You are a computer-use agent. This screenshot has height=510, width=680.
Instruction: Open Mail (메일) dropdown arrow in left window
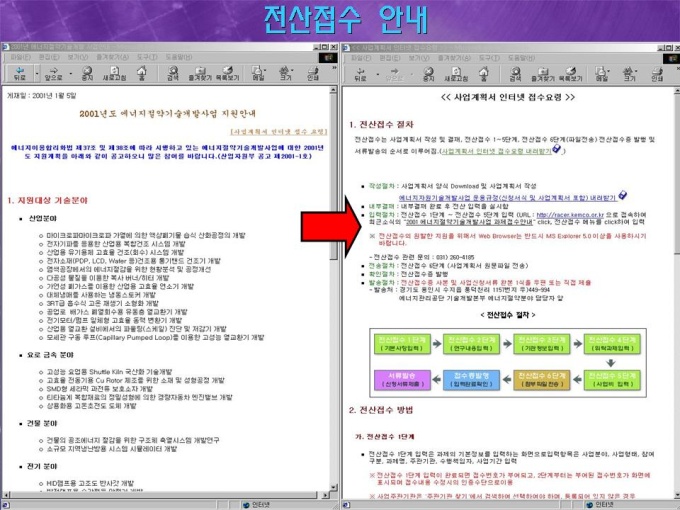pyautogui.click(x=265, y=70)
